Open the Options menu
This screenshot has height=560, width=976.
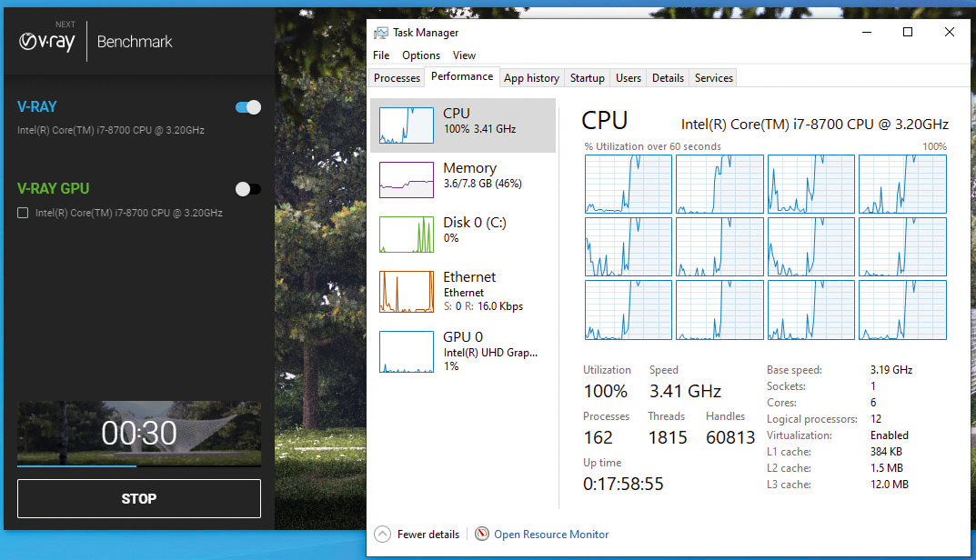(x=421, y=55)
